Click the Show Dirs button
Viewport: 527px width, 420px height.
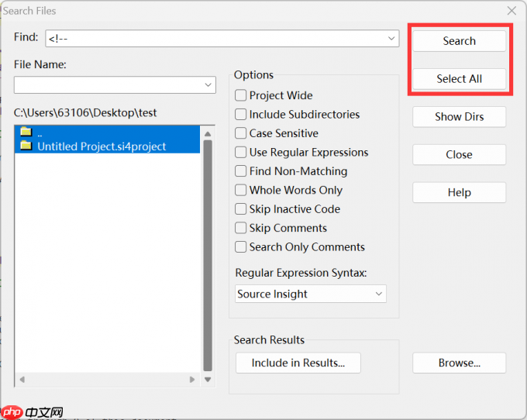(x=459, y=116)
